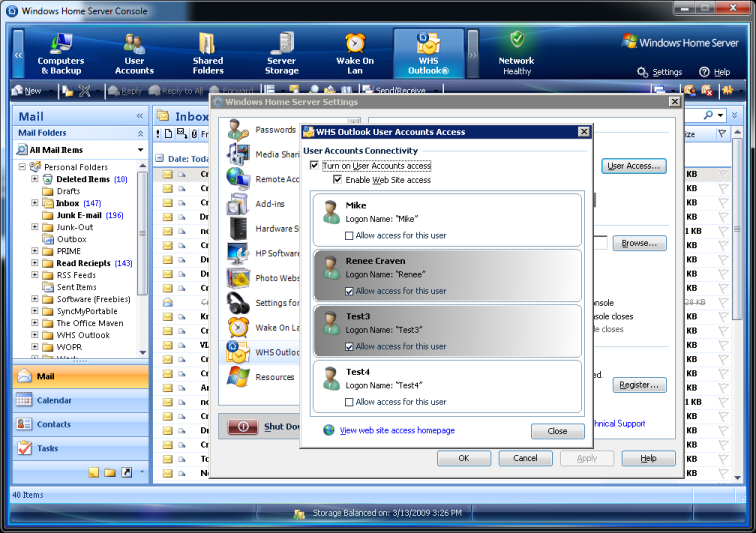Image resolution: width=756 pixels, height=533 pixels.
Task: Check Allow access for user Test4
Action: pyautogui.click(x=349, y=402)
